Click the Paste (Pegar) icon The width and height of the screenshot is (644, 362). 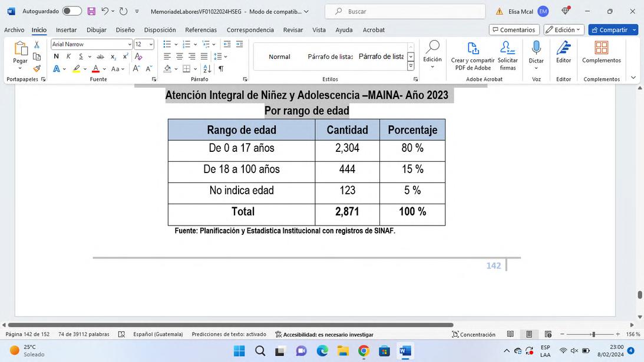click(x=20, y=48)
